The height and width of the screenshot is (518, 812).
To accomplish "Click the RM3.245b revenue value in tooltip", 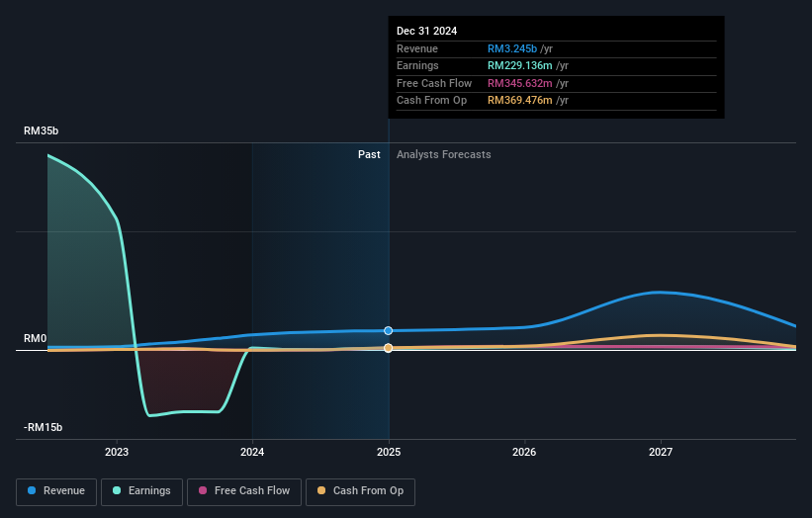I will [512, 48].
